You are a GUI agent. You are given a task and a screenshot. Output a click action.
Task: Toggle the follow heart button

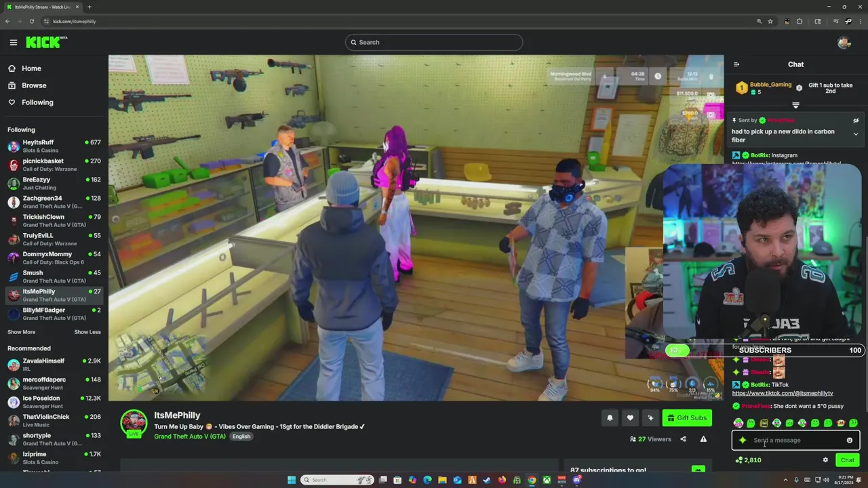(630, 418)
